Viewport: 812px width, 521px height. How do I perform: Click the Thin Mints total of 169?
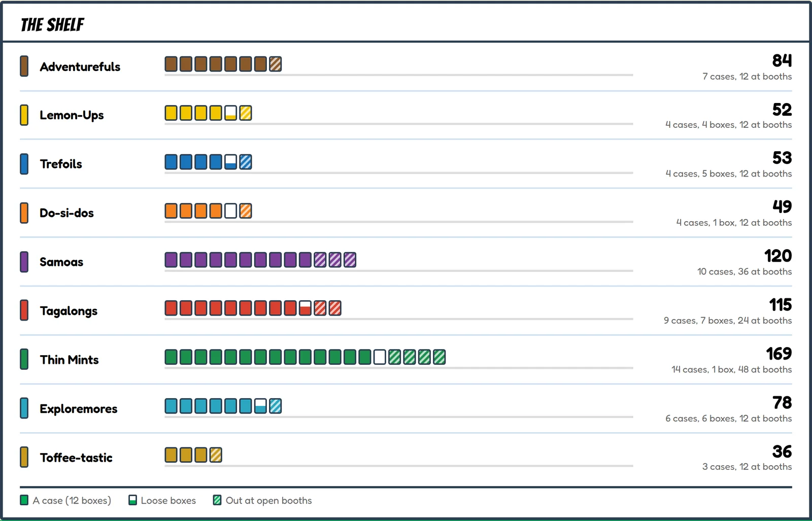click(779, 353)
